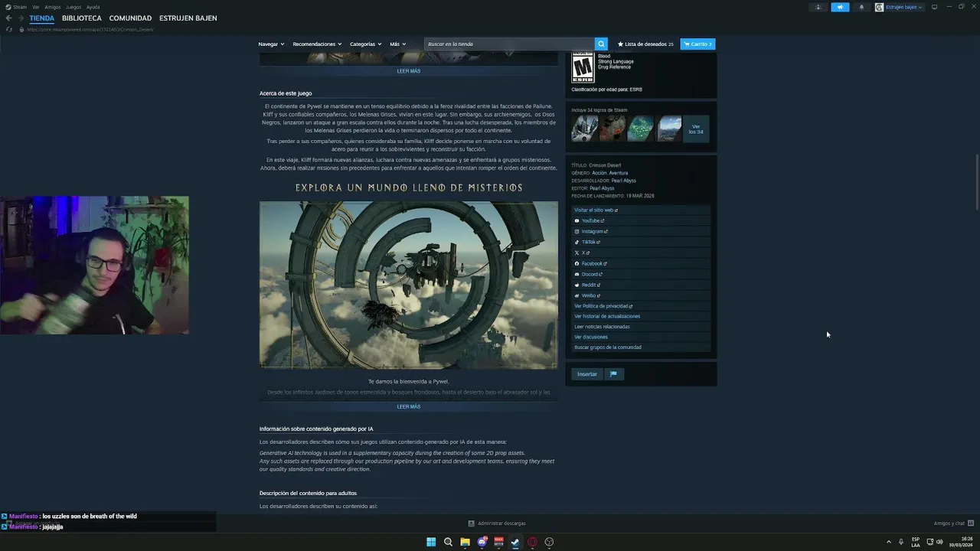Go forward with the forward arrow
Image resolution: width=980 pixels, height=551 pixels.
(21, 18)
